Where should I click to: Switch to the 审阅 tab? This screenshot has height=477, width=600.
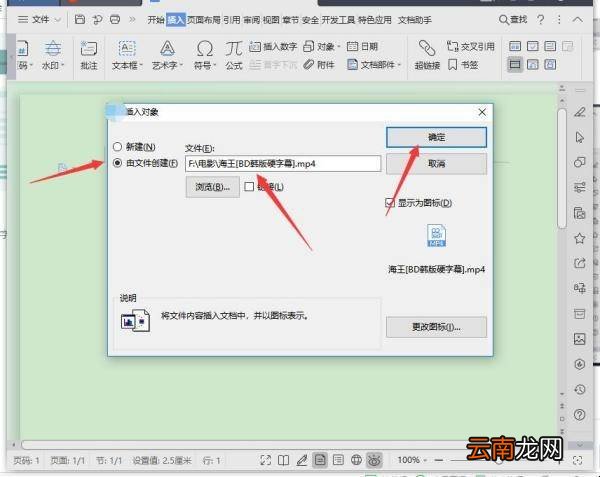click(252, 20)
